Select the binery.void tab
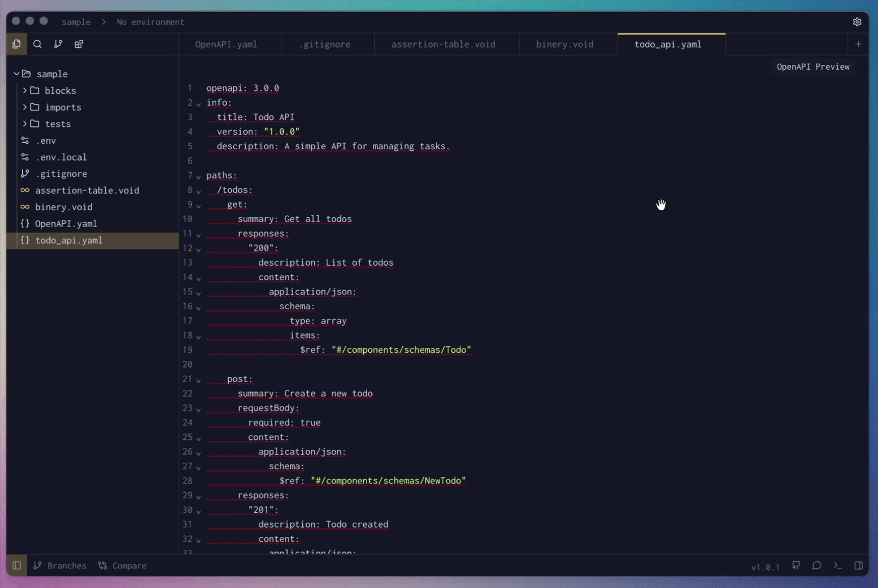 click(x=565, y=44)
